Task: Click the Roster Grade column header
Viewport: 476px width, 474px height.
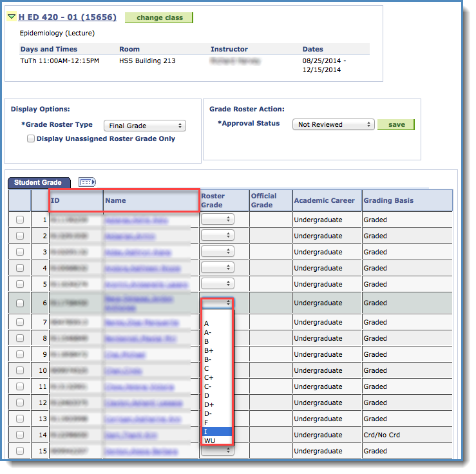Action: [213, 200]
